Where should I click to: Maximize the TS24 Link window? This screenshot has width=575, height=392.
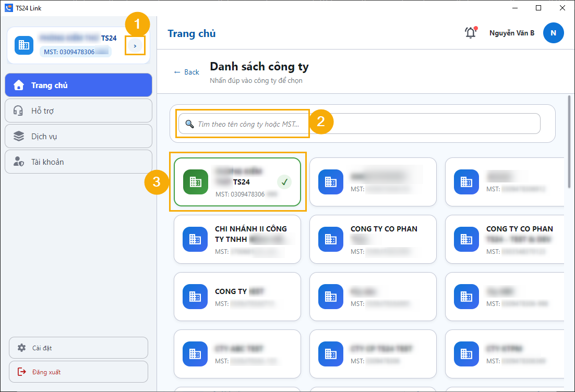538,8
